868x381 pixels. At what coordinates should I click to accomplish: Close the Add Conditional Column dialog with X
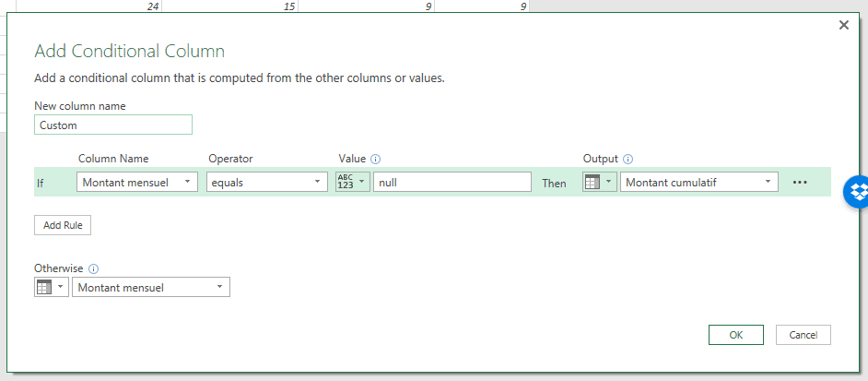(x=843, y=25)
